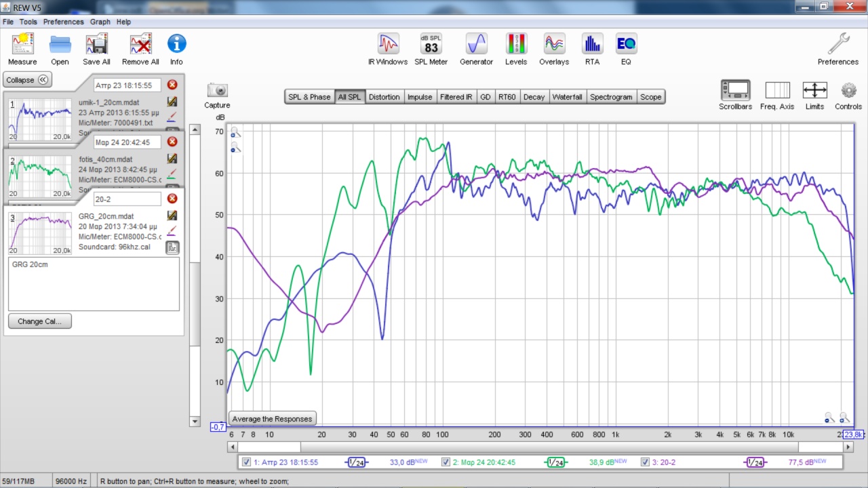Open the SPL Meter
The image size is (868, 488).
431,45
